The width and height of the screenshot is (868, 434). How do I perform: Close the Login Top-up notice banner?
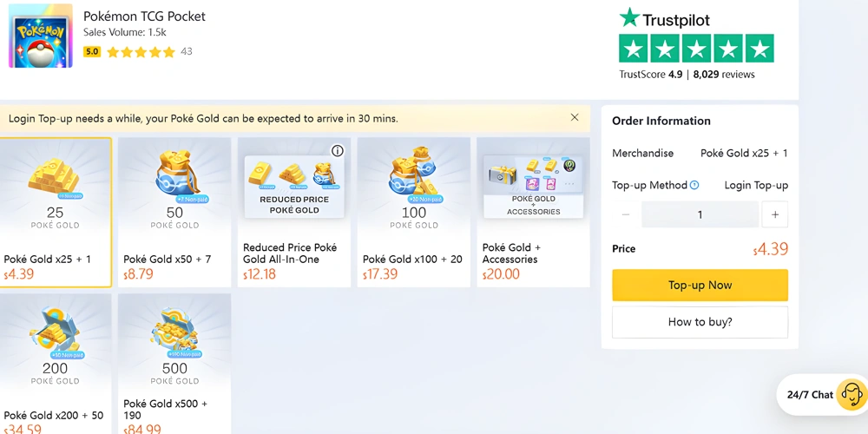575,117
